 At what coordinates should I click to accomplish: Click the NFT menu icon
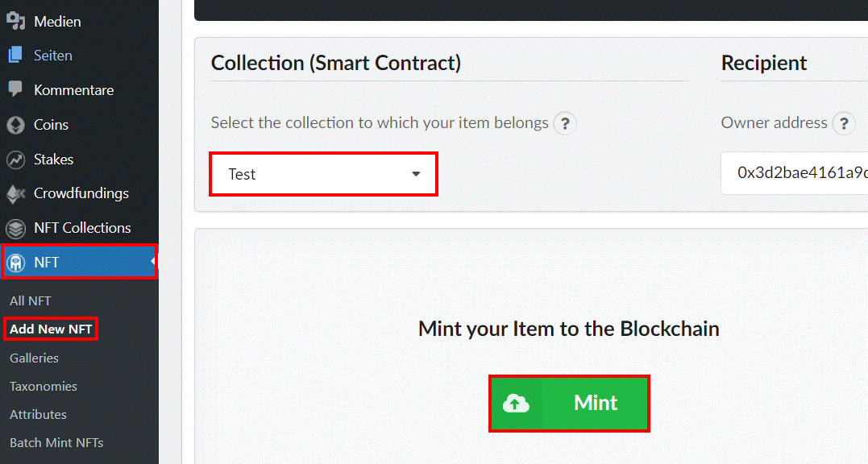coord(15,263)
